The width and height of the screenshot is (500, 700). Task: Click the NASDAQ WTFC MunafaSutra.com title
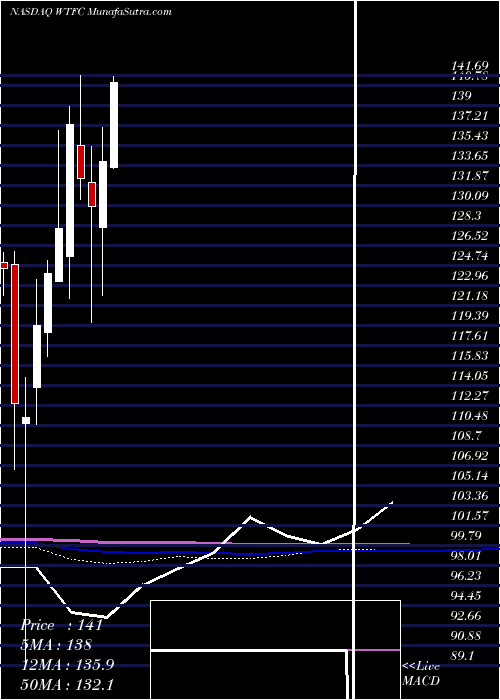click(x=91, y=12)
